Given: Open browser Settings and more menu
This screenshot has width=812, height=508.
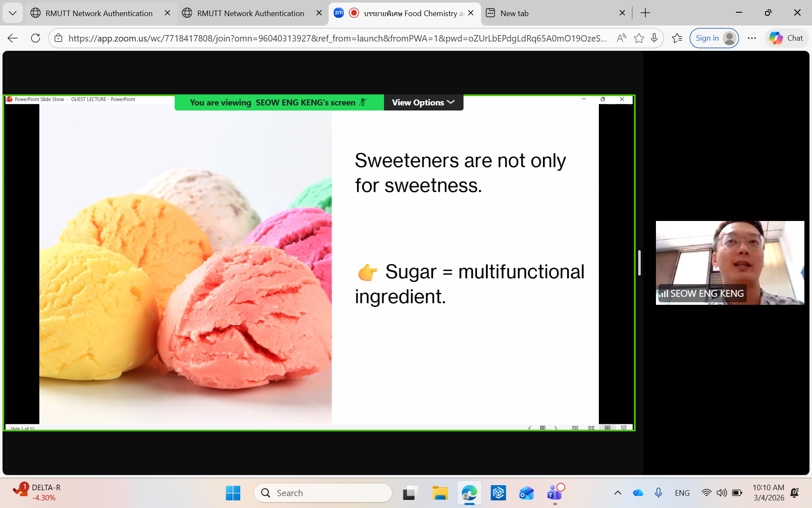Looking at the screenshot, I should pyautogui.click(x=752, y=38).
